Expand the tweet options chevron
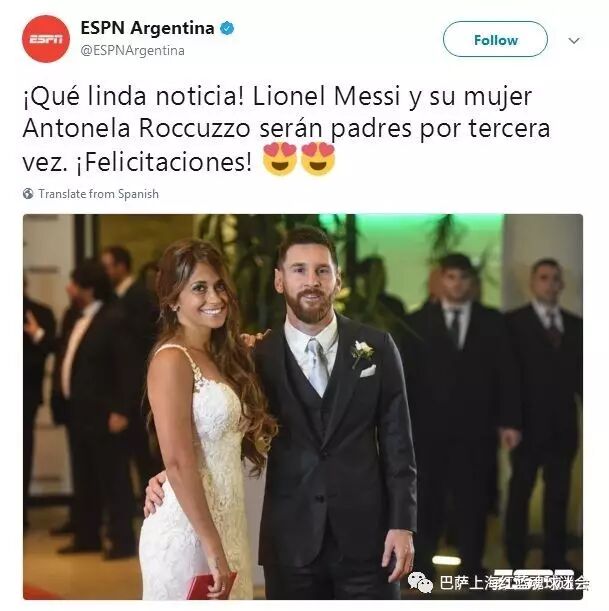The height and width of the screenshot is (611, 609). pyautogui.click(x=574, y=41)
